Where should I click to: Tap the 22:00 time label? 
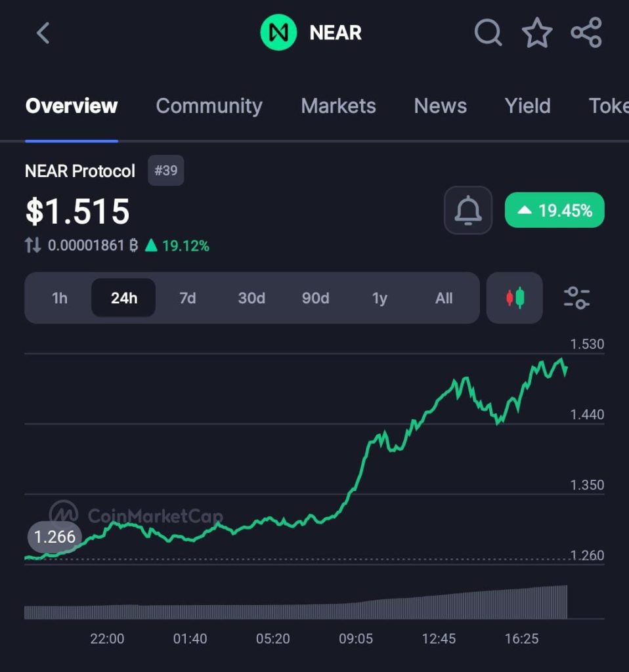point(107,639)
